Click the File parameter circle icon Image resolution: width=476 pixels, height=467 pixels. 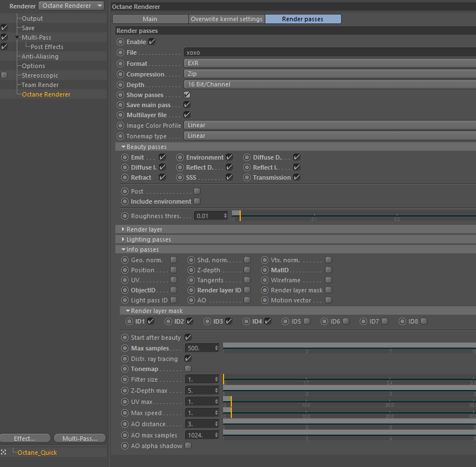(120, 52)
